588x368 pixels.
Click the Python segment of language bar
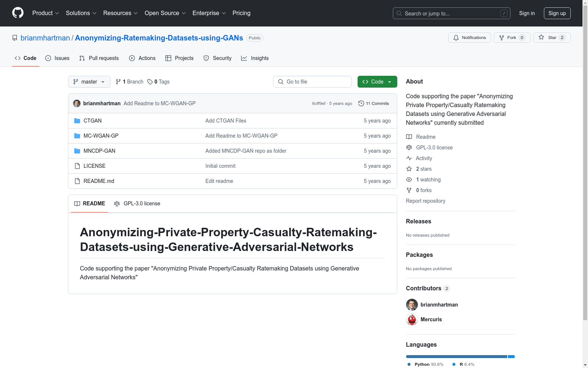[456, 357]
